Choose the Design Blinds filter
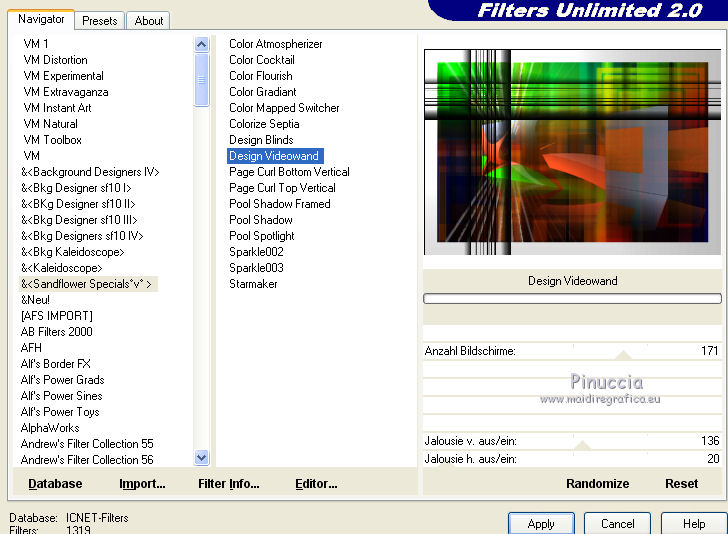This screenshot has height=534, width=728. 261,140
